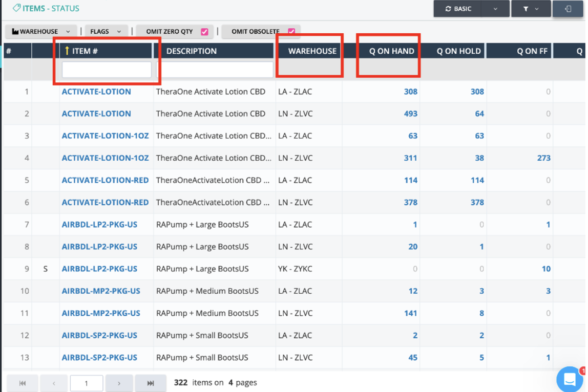The image size is (588, 392).
Task: Click Q on FF value 273
Action: coord(544,158)
